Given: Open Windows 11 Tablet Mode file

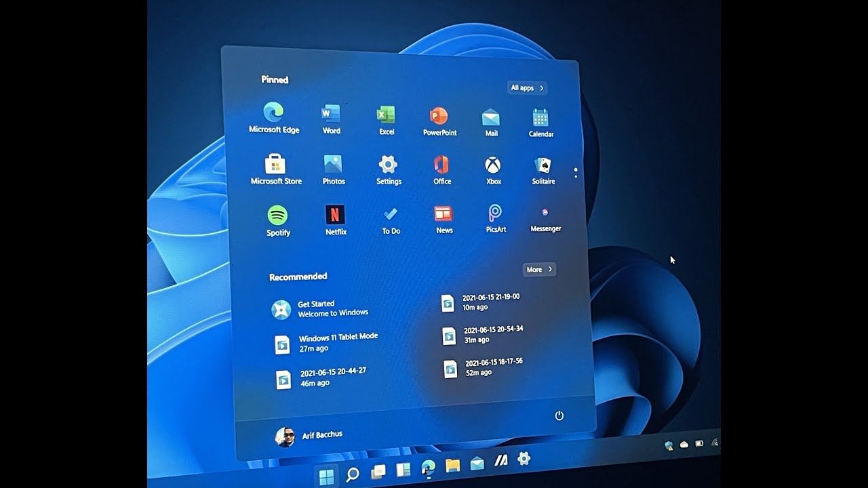Looking at the screenshot, I should [325, 342].
